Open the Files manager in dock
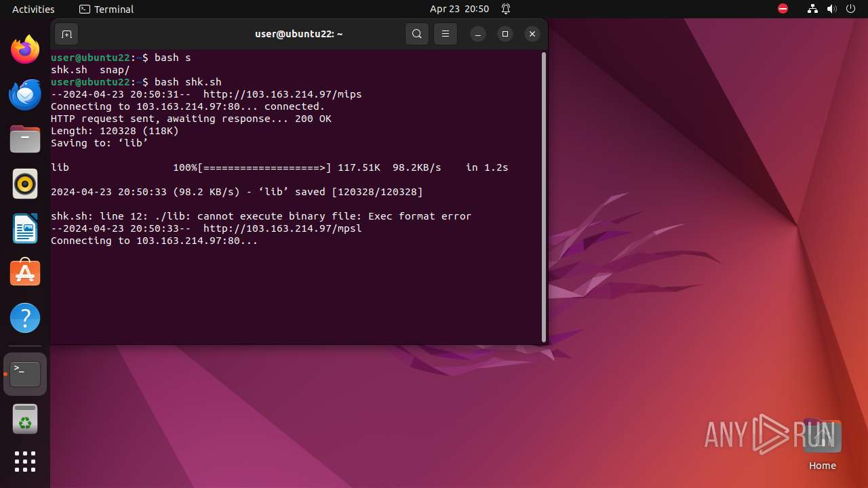Screen dimensions: 868x488 25,139
